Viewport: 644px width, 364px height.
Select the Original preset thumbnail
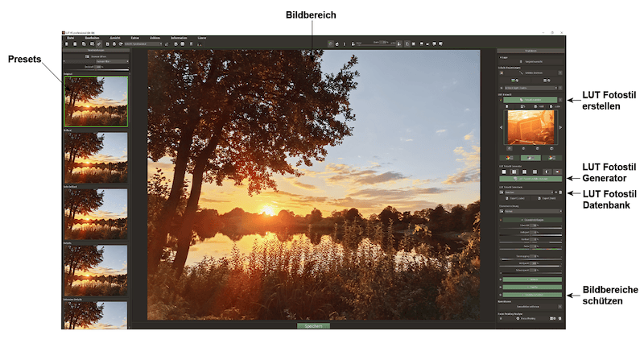coord(96,101)
